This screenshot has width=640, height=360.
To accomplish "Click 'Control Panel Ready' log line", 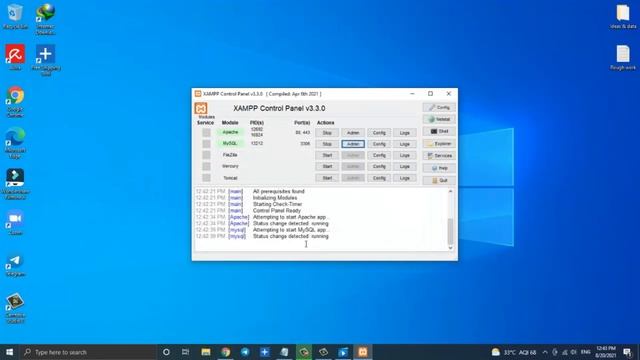I will (277, 211).
